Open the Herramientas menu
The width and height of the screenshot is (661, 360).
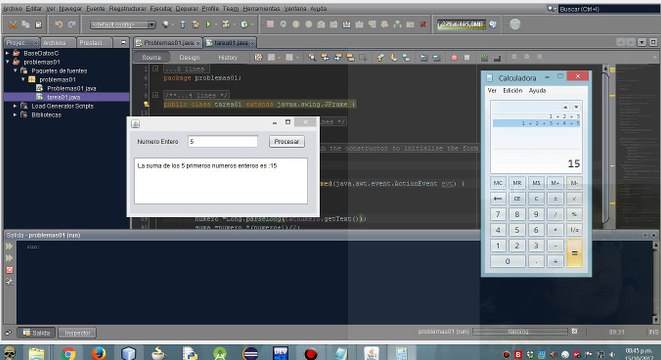click(261, 8)
